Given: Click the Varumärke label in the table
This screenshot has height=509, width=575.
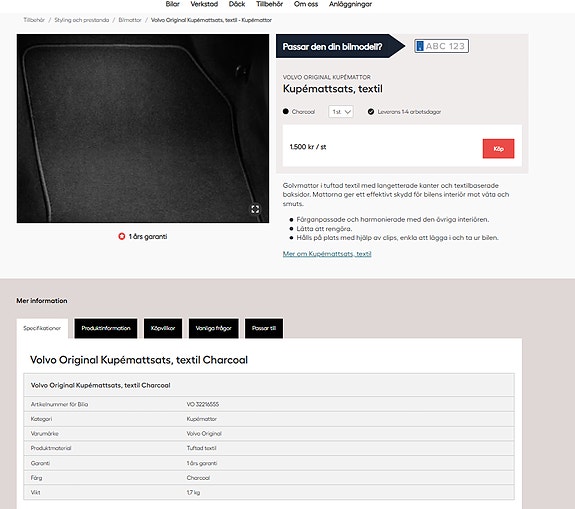Looking at the screenshot, I should tap(45, 433).
